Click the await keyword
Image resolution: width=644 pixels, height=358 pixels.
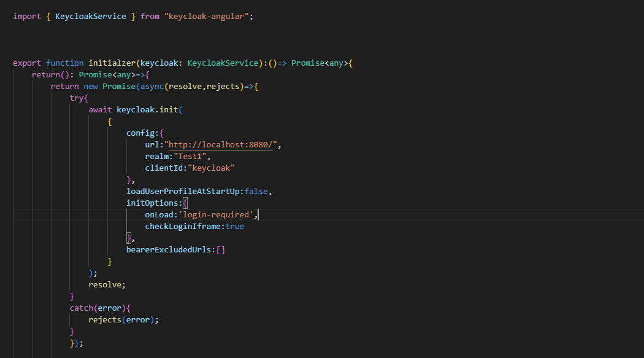tap(100, 110)
